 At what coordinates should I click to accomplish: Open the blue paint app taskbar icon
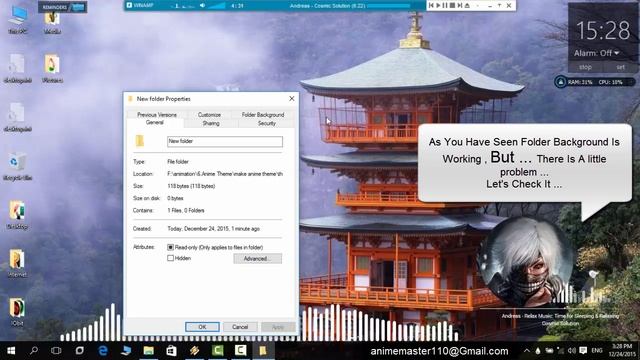tap(126, 351)
